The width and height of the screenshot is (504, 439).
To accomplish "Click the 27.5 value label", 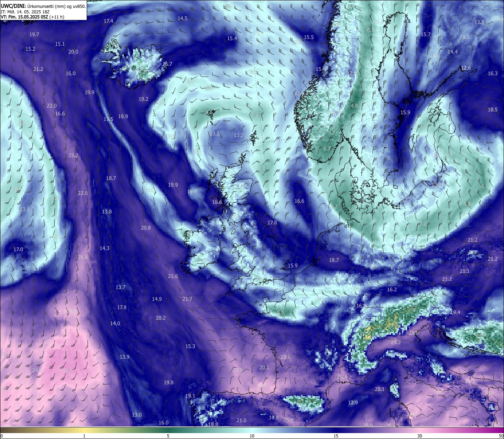I will click(237, 370).
